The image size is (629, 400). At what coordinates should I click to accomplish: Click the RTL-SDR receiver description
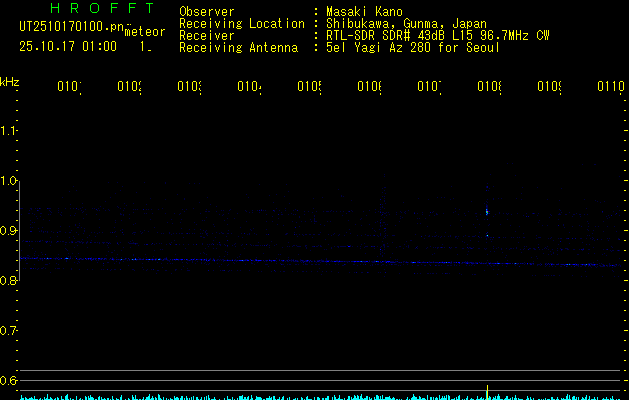438,35
